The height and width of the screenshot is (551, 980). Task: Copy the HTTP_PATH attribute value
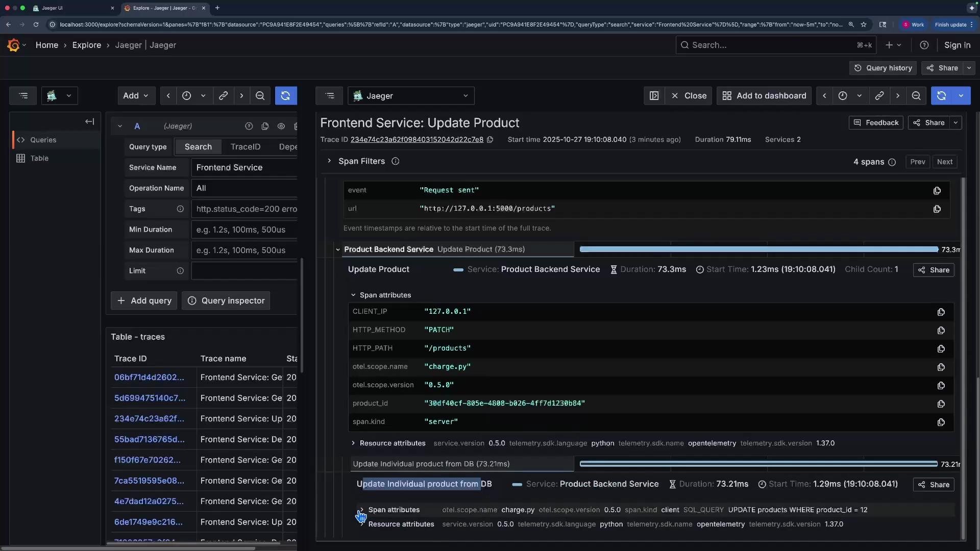click(941, 348)
